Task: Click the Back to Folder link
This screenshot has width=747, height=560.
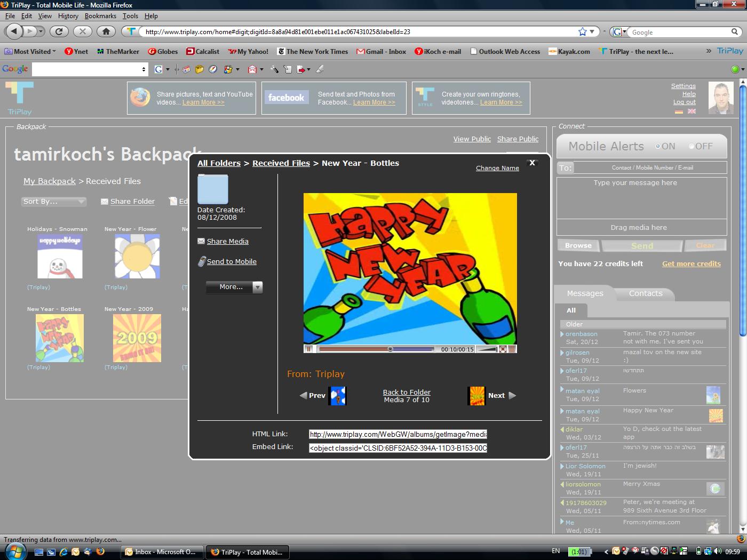Action: (x=407, y=392)
